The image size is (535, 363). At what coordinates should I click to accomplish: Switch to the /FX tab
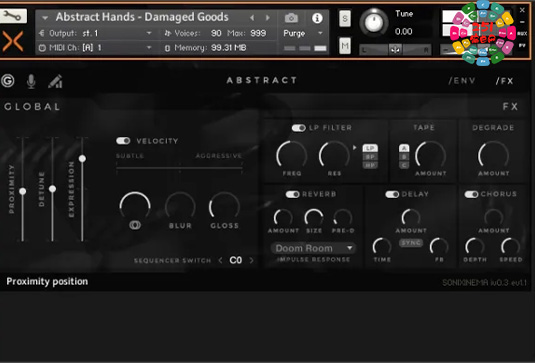tap(504, 81)
